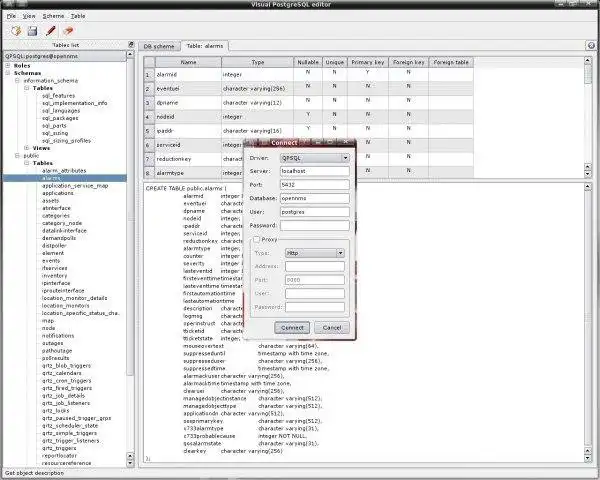Click the nodeid cell in row 4
This screenshot has width=600, height=480.
(x=188, y=117)
